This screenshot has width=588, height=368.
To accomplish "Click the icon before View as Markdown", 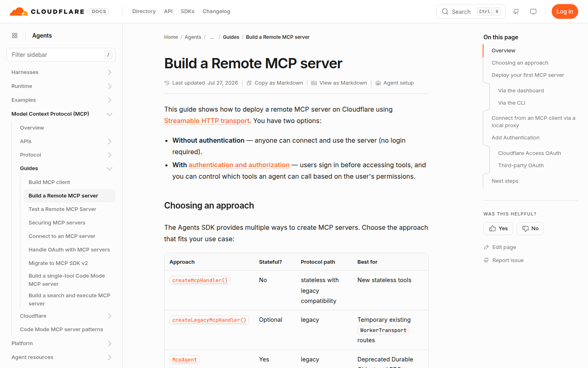I will (314, 83).
